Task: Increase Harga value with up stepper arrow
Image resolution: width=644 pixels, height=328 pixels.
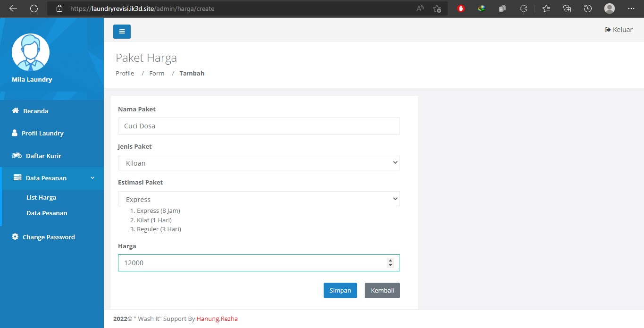Action: pyautogui.click(x=390, y=261)
